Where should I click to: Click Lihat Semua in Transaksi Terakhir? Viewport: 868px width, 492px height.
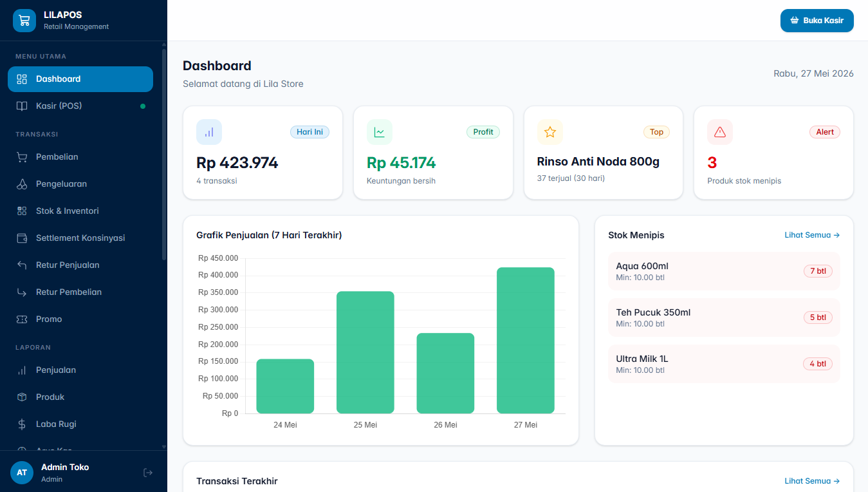(x=812, y=481)
